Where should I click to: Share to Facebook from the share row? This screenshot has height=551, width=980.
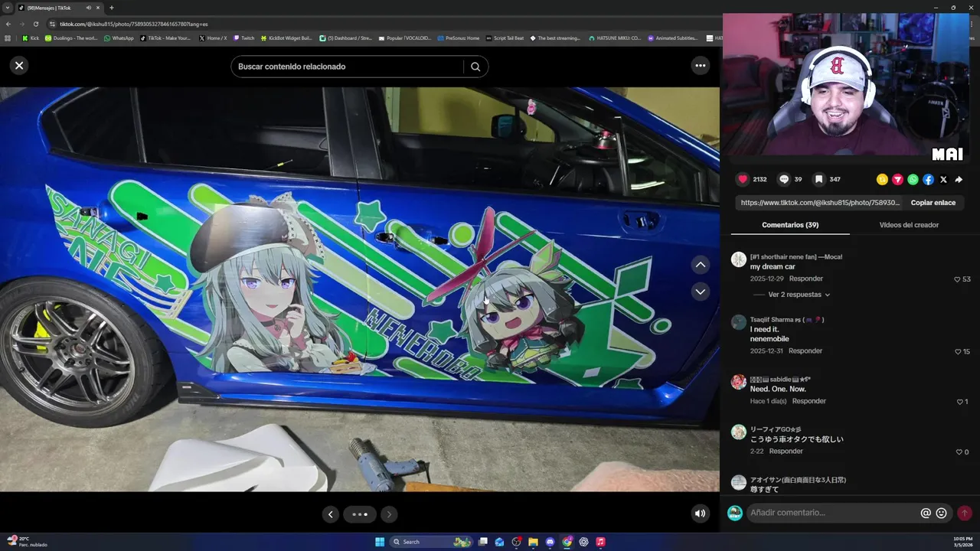pyautogui.click(x=928, y=180)
